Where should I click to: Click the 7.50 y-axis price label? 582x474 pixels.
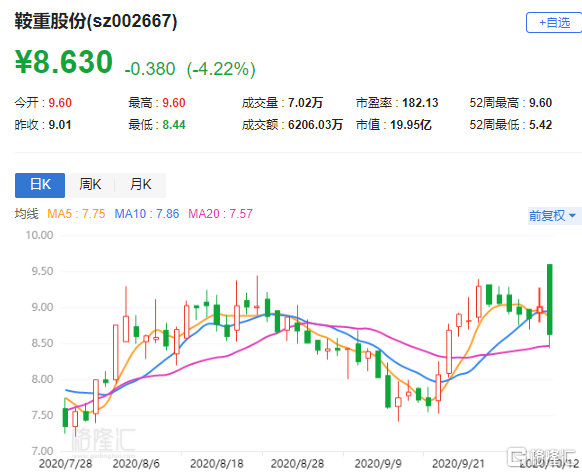[42, 415]
